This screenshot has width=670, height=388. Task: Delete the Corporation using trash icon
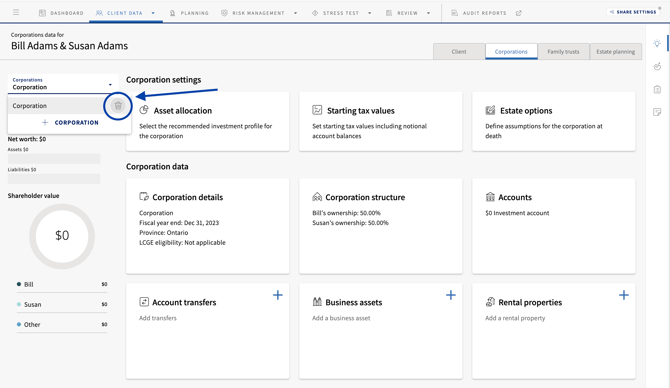[x=118, y=106]
